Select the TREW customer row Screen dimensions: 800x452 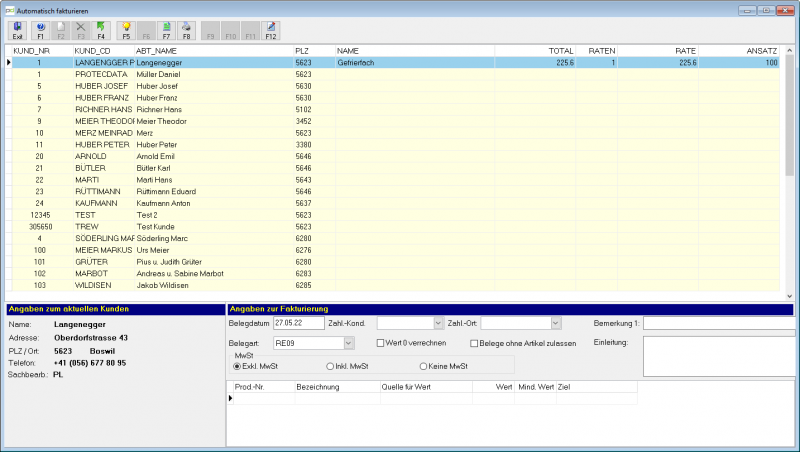pyautogui.click(x=395, y=227)
